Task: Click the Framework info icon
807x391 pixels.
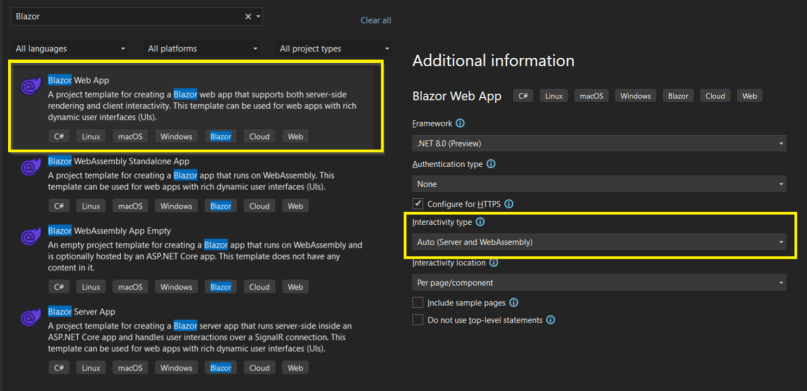Action: [460, 123]
